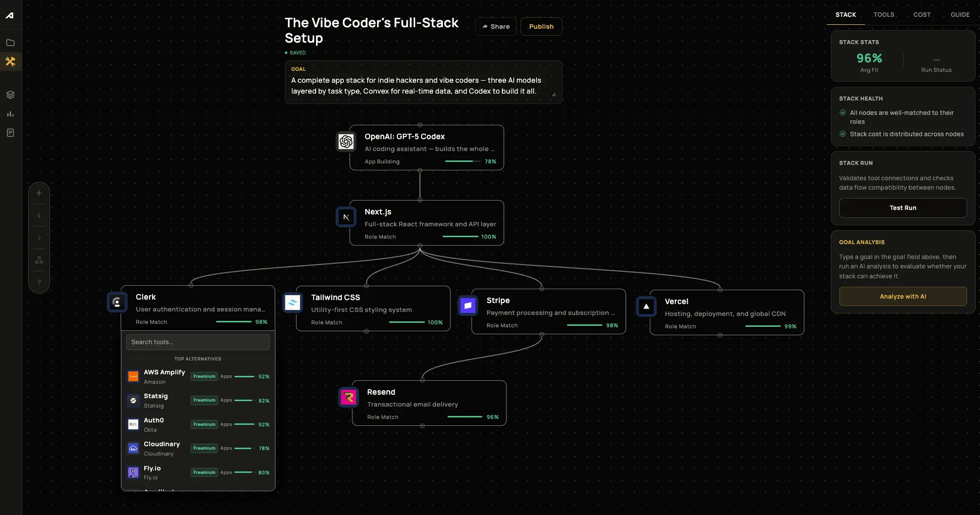Image resolution: width=980 pixels, height=515 pixels.
Task: Click the auto-layout icon on canvas toolbar
Action: 39,260
